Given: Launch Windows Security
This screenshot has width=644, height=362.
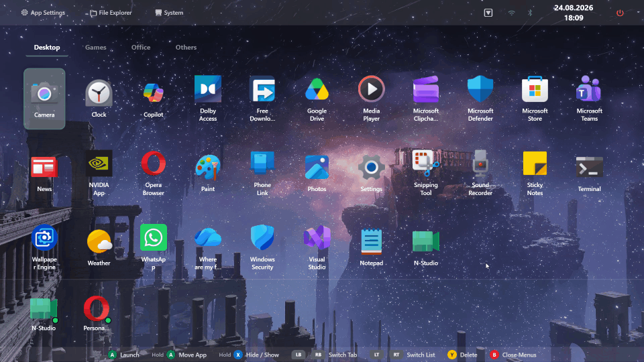Looking at the screenshot, I should coord(262,247).
